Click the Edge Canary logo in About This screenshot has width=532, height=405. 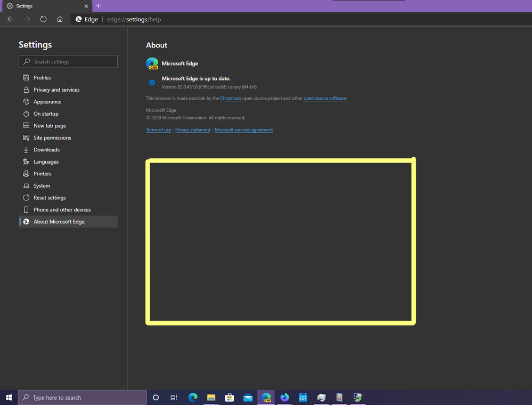coord(152,63)
